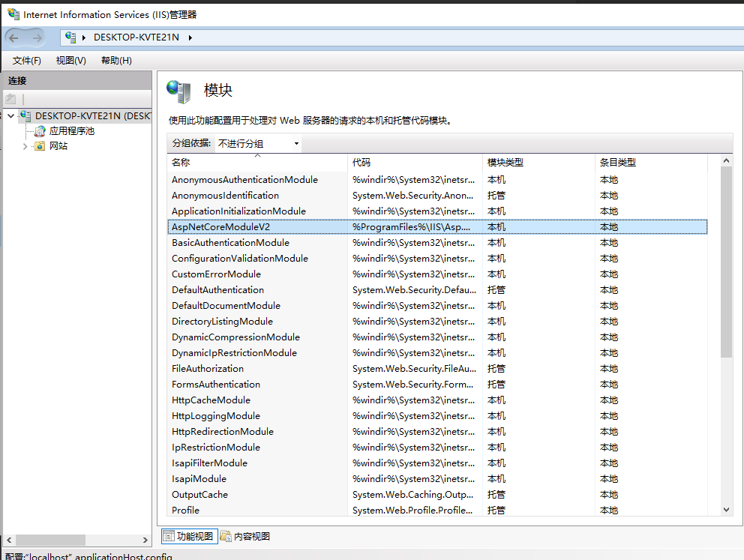
Task: Select HttpRedirectionModule row
Action: (437, 432)
